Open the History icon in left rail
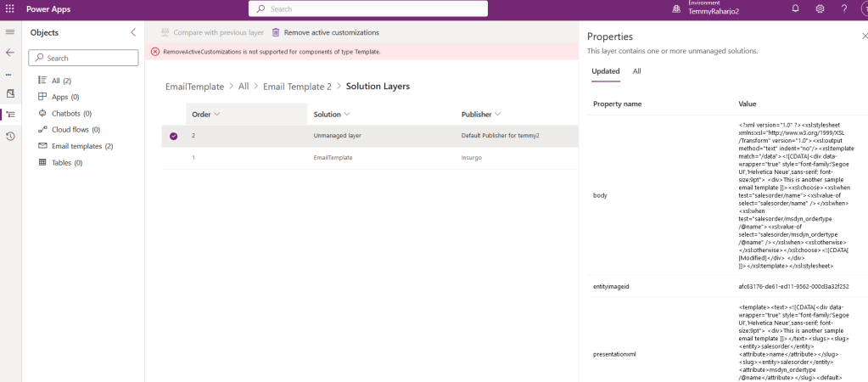Image resolution: width=868 pixels, height=382 pixels. 10,136
